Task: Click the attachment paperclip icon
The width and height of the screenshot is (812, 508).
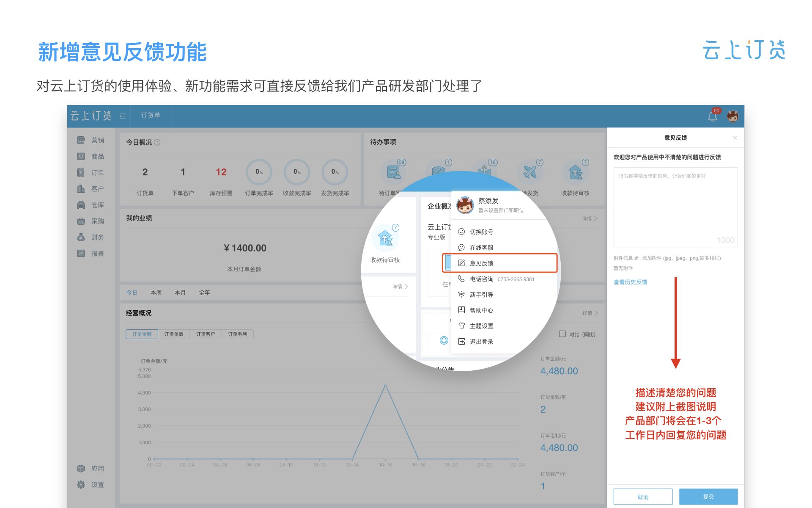Action: click(x=636, y=258)
